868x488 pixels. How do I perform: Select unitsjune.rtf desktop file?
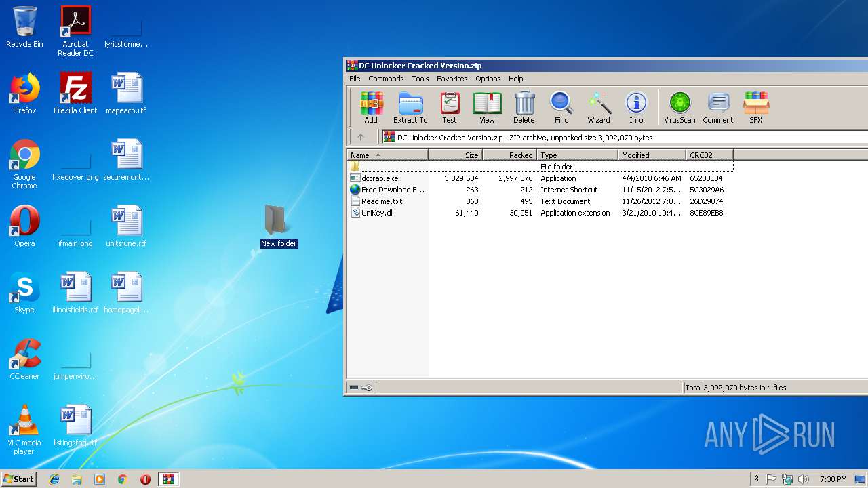point(126,226)
